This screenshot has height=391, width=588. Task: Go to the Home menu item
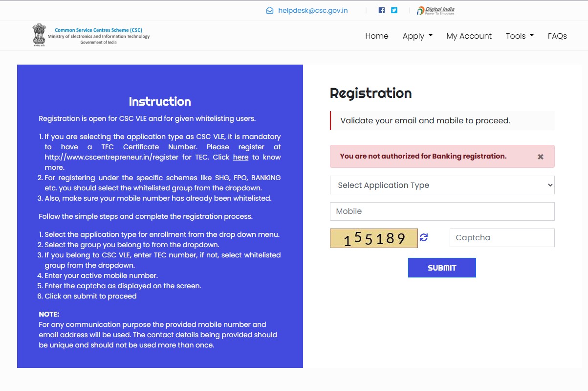coord(377,36)
